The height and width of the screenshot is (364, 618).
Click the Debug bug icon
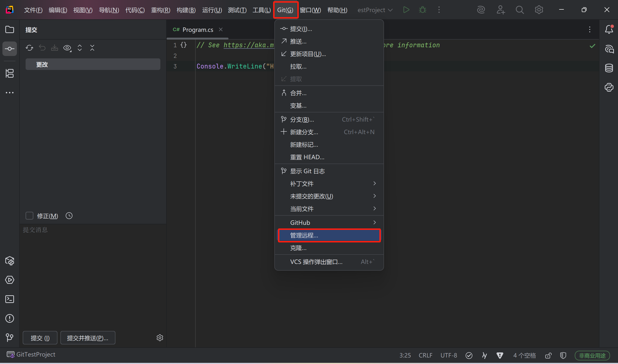(x=423, y=10)
